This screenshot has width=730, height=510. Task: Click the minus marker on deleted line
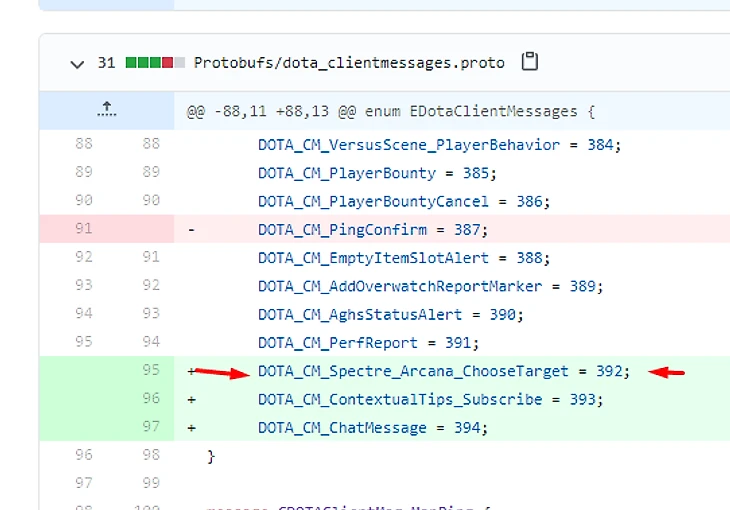point(192,229)
